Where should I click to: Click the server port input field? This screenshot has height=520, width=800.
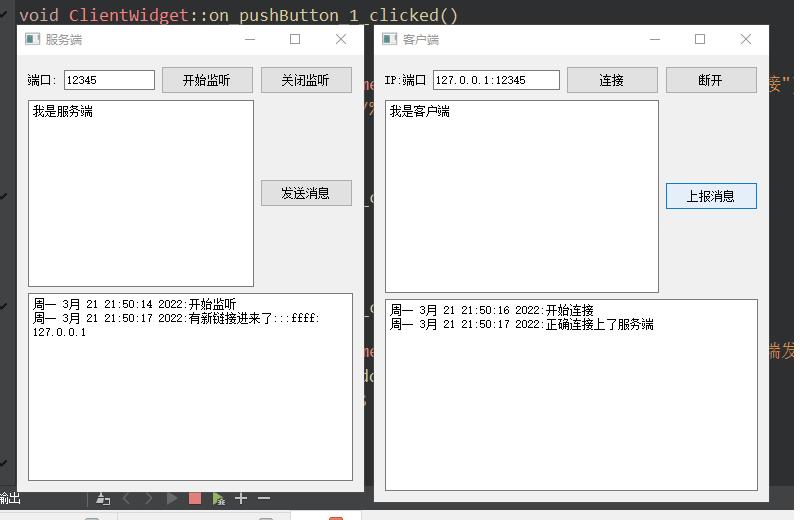(x=109, y=80)
